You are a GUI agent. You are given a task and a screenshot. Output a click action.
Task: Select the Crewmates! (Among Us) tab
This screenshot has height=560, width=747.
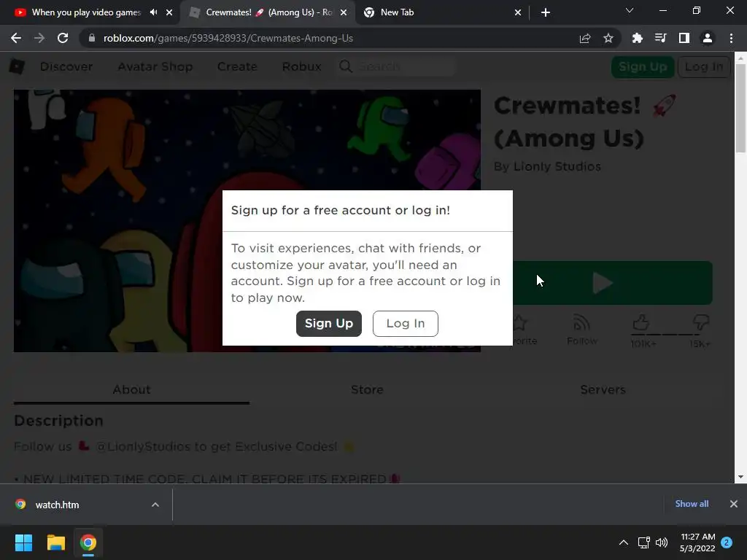tap(267, 12)
